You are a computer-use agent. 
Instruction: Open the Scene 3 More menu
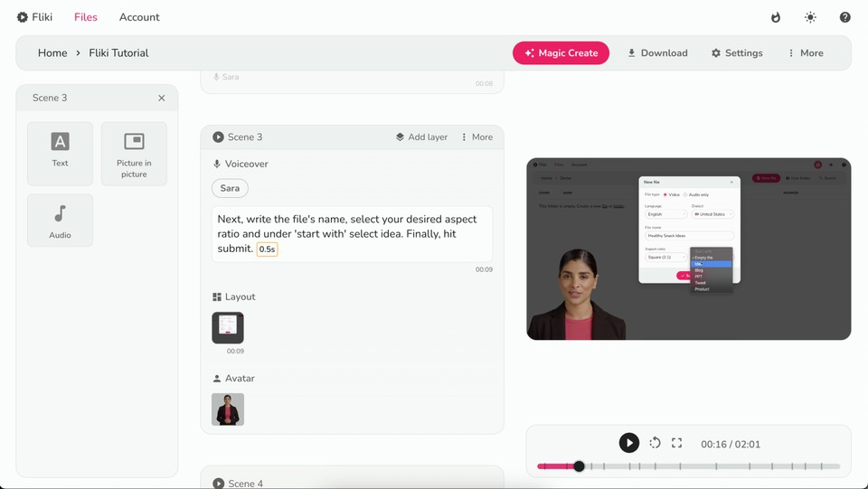tap(476, 137)
